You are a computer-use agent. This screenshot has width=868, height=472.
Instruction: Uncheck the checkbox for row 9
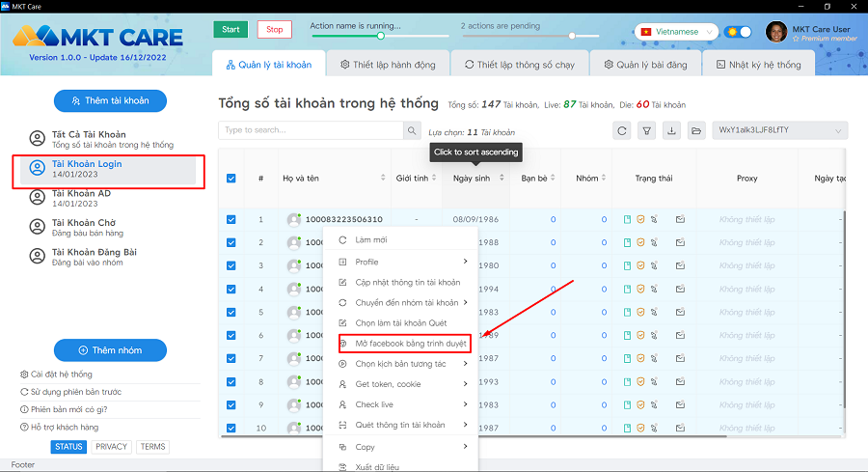pos(231,405)
